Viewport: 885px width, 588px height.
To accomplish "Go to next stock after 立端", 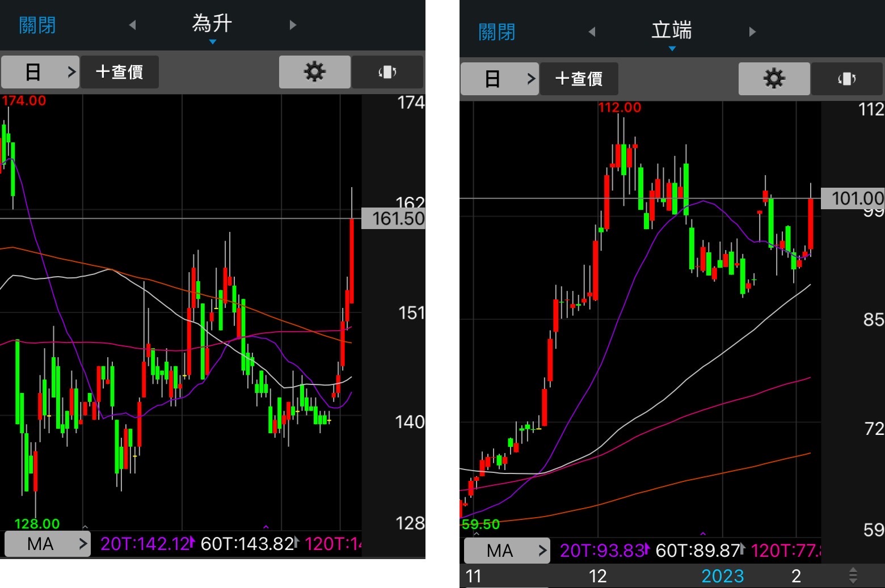I will 752,32.
